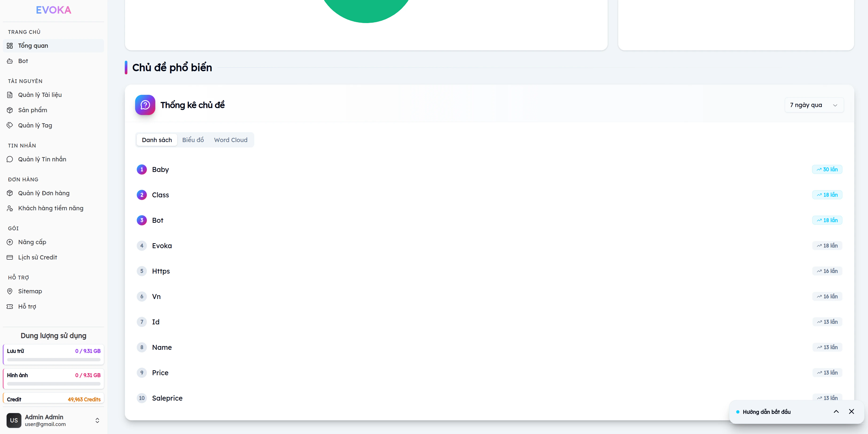
Task: Click the Khách hàng tiềm năng person icon
Action: tap(10, 208)
